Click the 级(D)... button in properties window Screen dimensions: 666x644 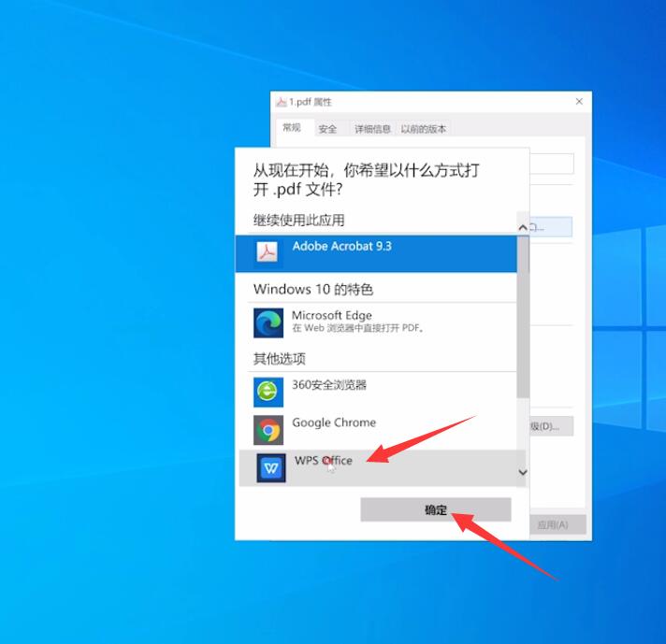(x=551, y=426)
